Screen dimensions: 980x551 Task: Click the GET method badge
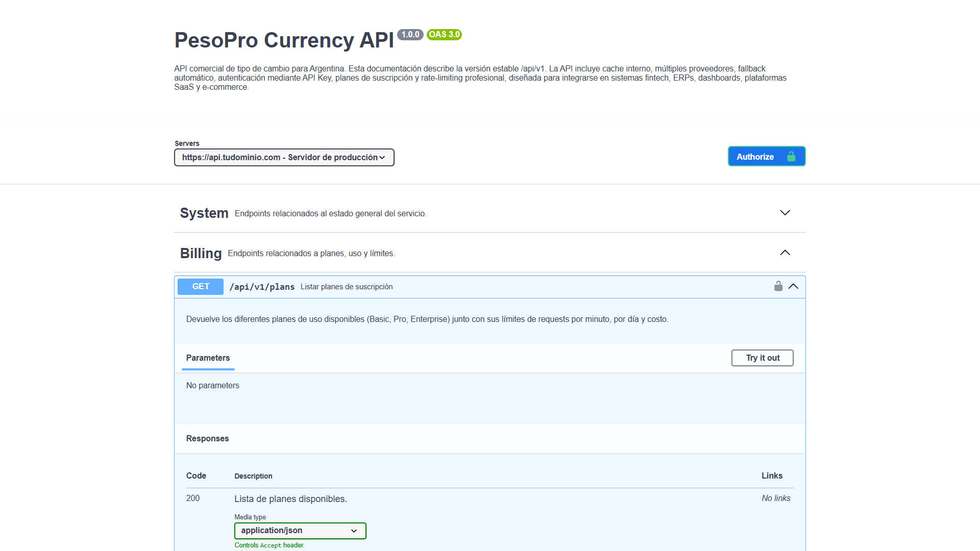coord(201,287)
